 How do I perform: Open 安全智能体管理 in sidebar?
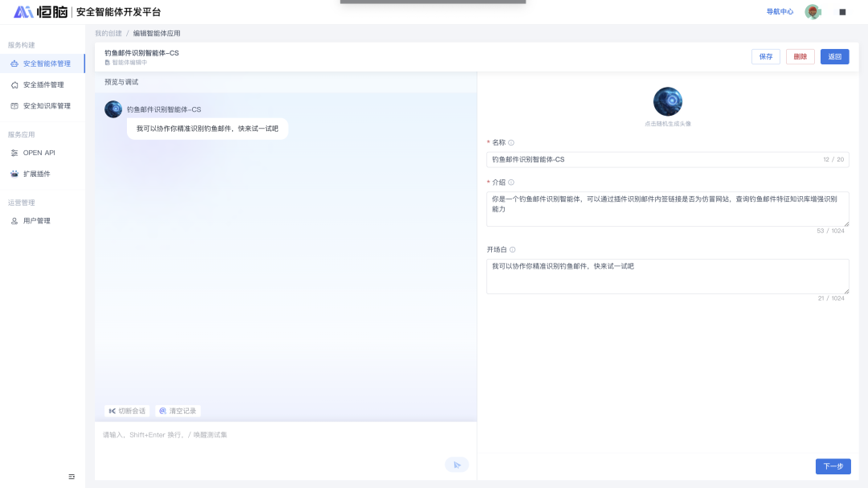pos(47,64)
